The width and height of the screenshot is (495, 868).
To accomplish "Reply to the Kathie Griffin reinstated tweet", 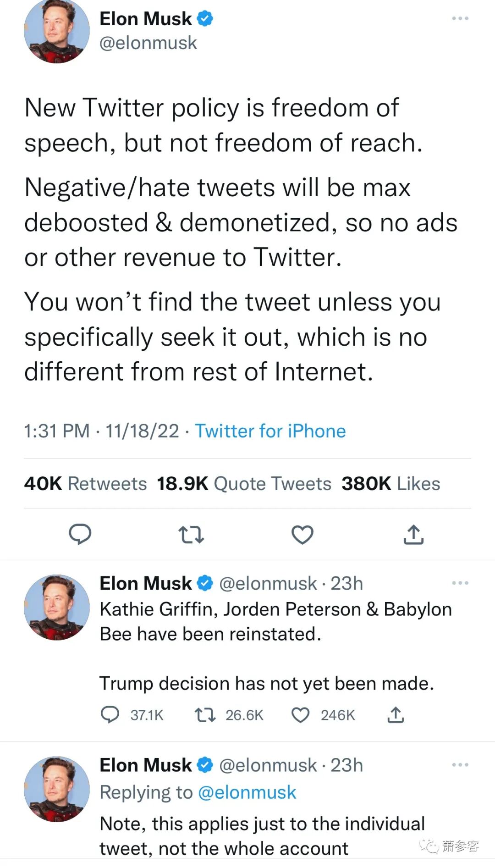I will point(110,715).
